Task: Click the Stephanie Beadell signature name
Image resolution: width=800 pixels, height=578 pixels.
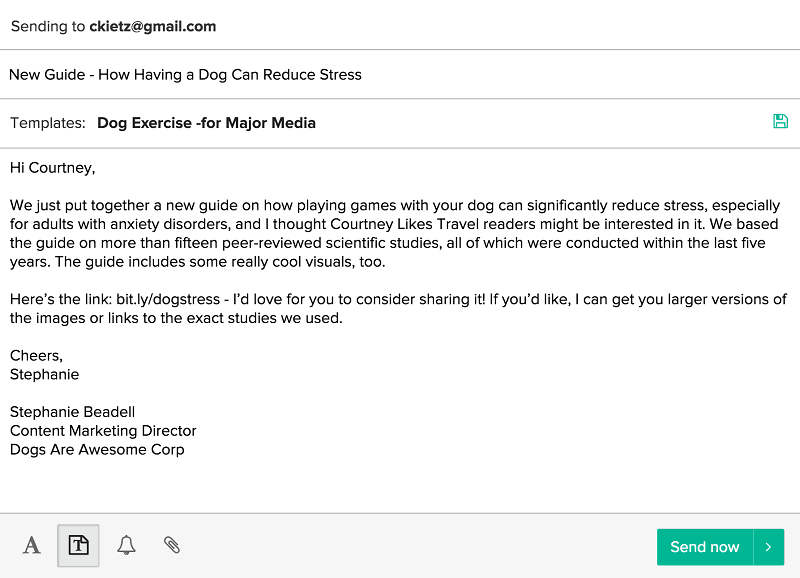Action: coord(72,412)
